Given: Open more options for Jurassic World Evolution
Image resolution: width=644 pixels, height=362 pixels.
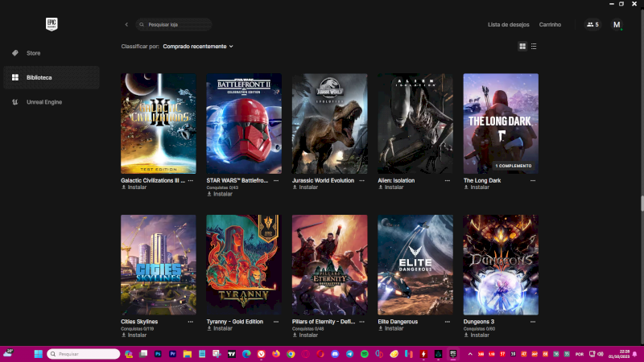Looking at the screenshot, I should pyautogui.click(x=361, y=180).
